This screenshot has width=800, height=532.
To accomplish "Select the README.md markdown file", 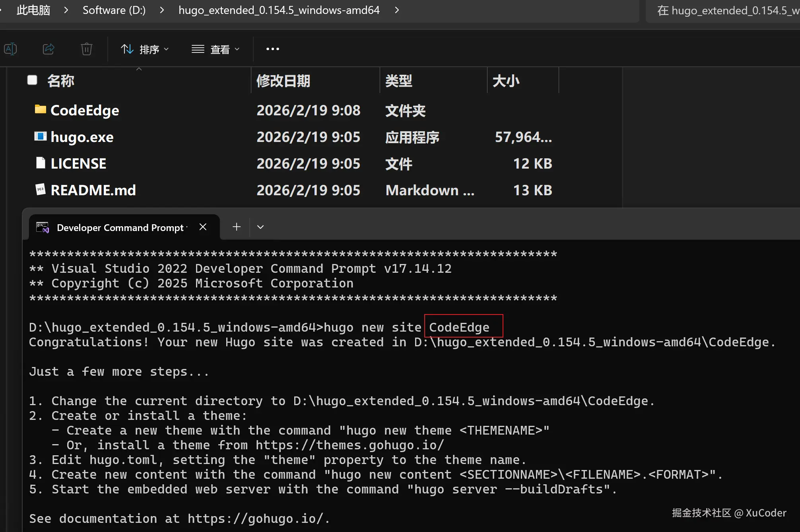I will pos(93,190).
